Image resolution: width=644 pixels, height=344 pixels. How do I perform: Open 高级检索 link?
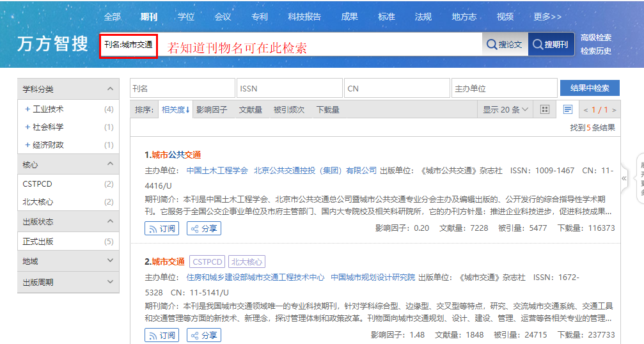pos(596,38)
